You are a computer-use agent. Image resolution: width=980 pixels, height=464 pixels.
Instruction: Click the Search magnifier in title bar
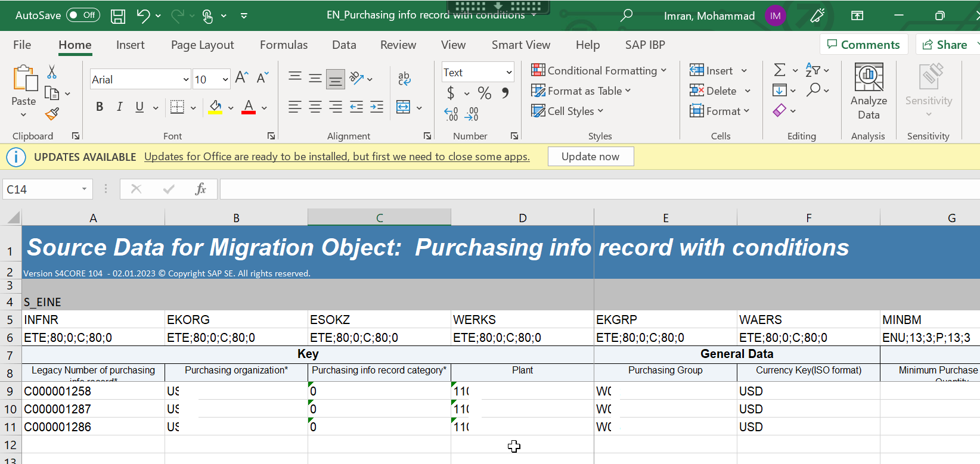point(626,15)
